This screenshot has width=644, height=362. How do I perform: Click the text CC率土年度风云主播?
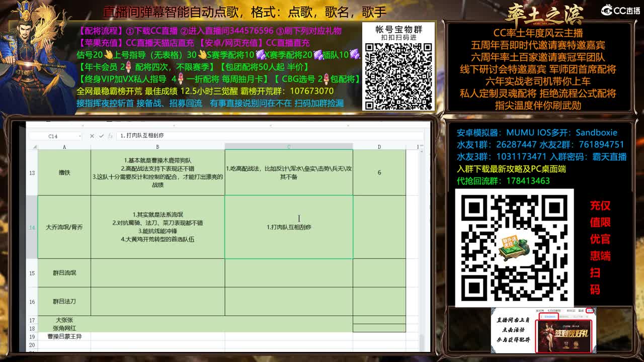pos(538,33)
